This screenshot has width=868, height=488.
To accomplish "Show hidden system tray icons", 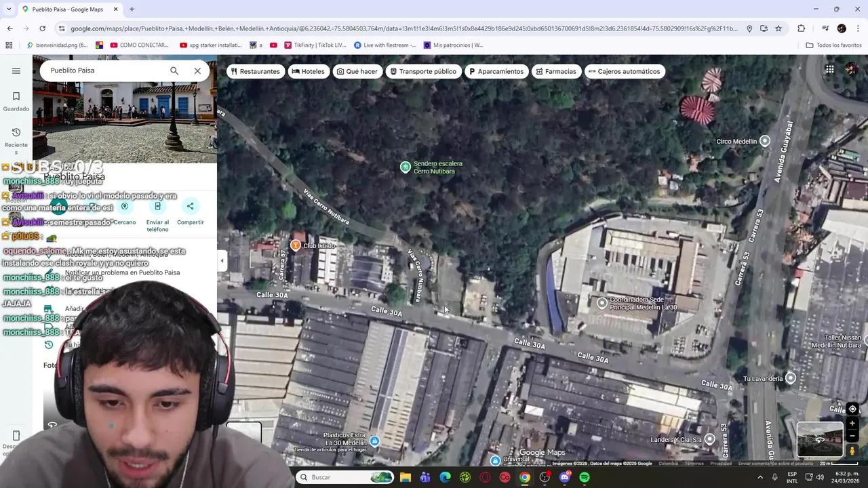I will (x=760, y=477).
